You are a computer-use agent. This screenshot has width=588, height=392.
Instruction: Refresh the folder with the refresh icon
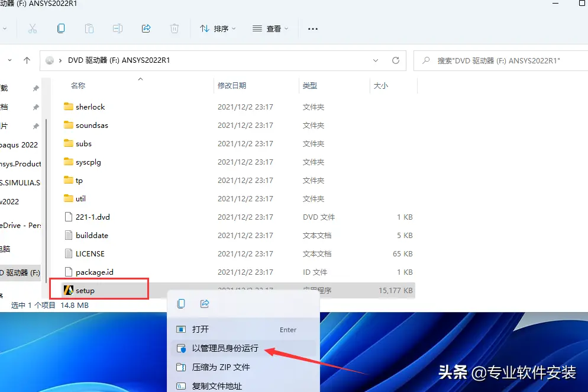[396, 60]
